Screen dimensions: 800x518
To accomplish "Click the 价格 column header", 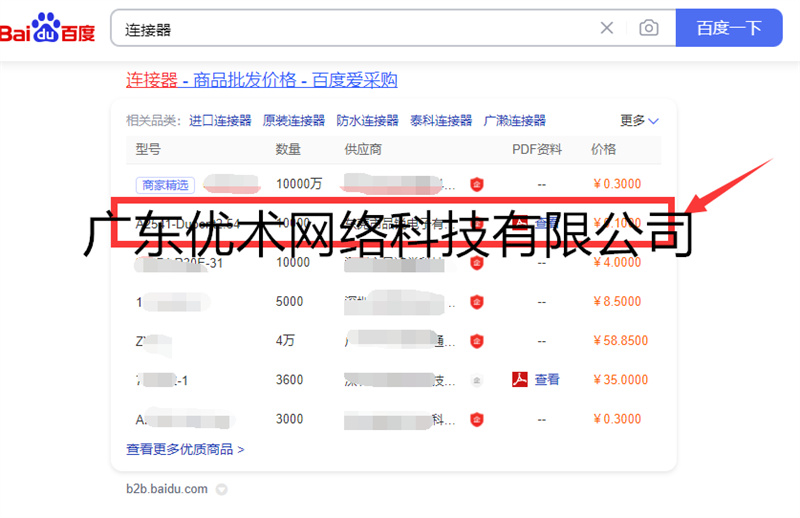I will (x=604, y=149).
